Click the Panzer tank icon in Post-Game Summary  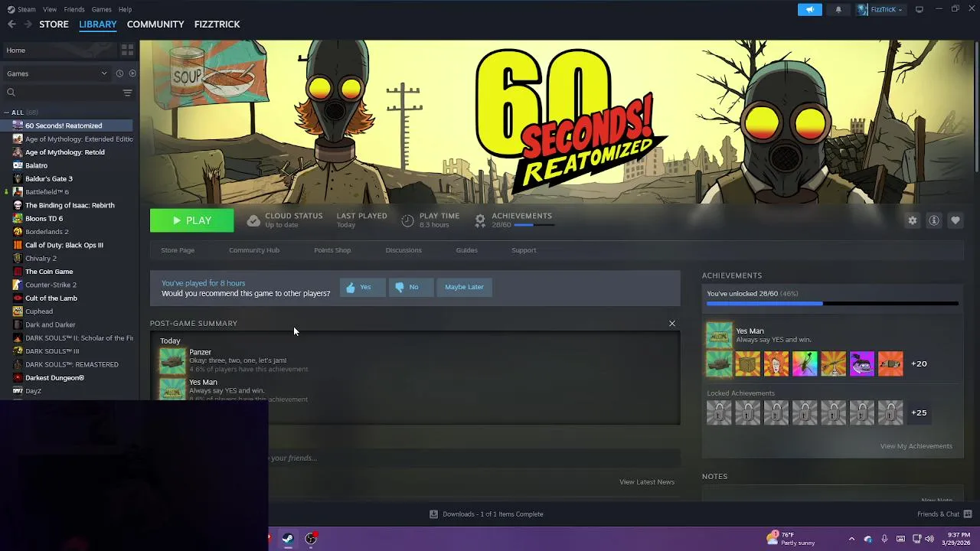(x=172, y=361)
